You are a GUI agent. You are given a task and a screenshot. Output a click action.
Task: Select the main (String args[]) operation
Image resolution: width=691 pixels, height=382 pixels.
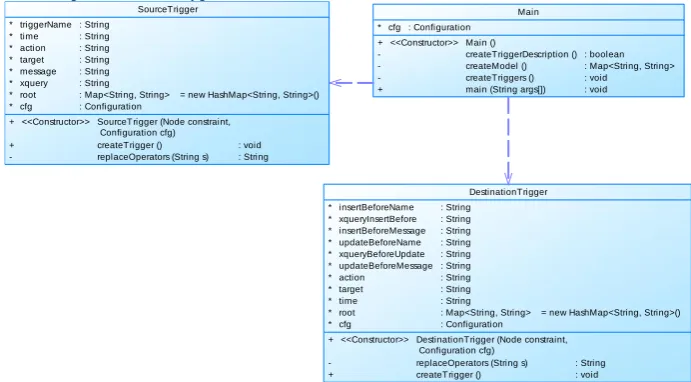(x=505, y=89)
